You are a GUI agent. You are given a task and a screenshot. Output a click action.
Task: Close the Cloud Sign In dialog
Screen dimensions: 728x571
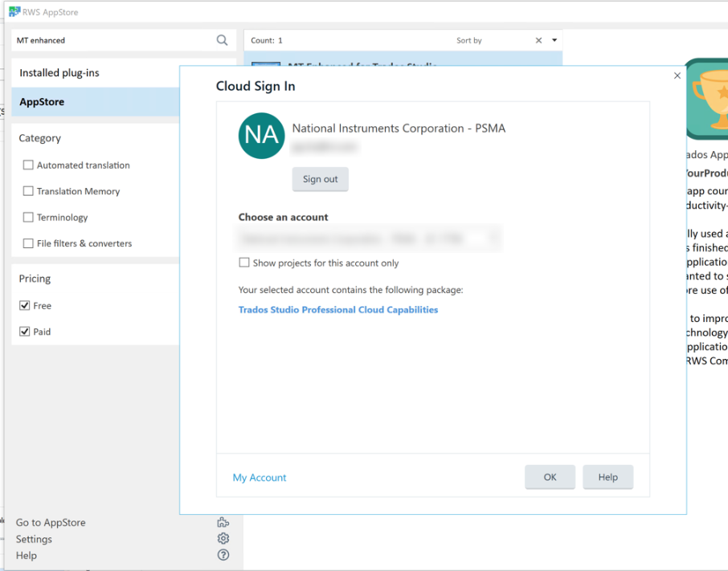pyautogui.click(x=677, y=75)
